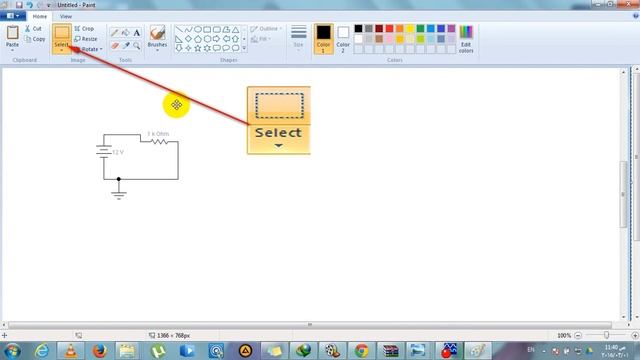
Task: Click the Crop button
Action: coord(84,29)
